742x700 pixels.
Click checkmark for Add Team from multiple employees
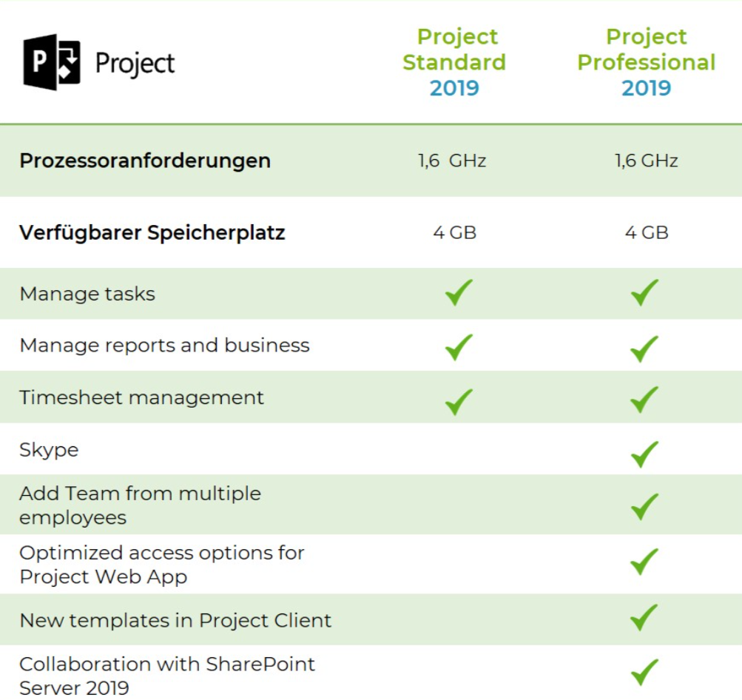click(644, 507)
